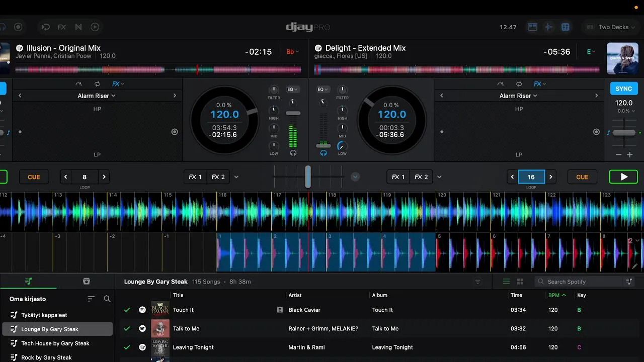Open the left deck FX mode dropdown
This screenshot has height=362, width=644.
pos(118,84)
